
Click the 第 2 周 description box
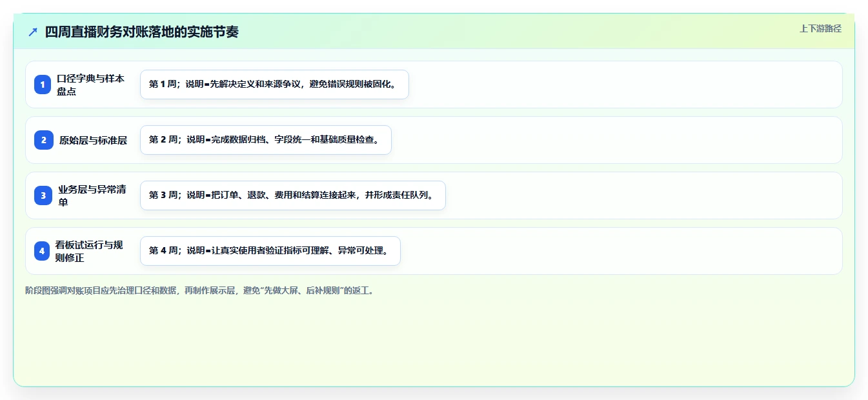pyautogui.click(x=266, y=140)
